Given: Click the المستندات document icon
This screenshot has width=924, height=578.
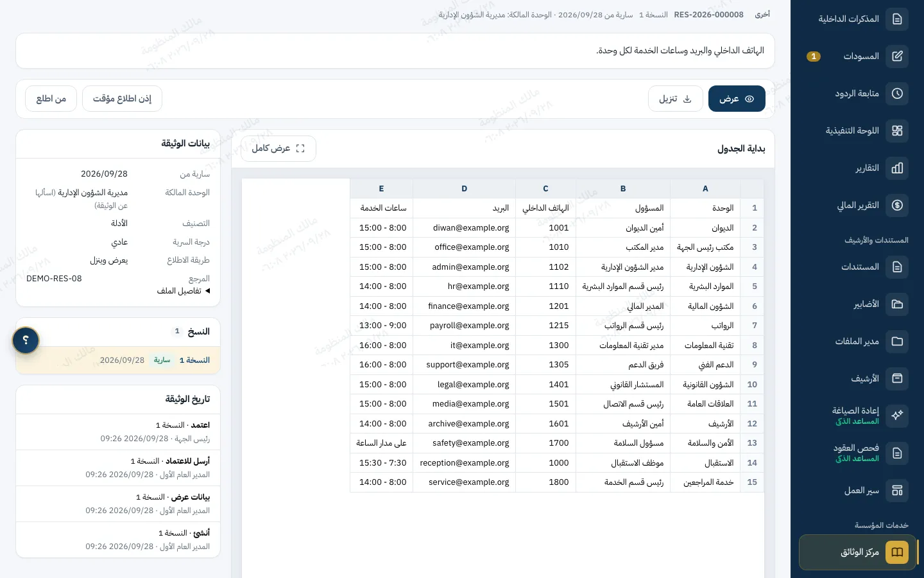Looking at the screenshot, I should tap(897, 267).
